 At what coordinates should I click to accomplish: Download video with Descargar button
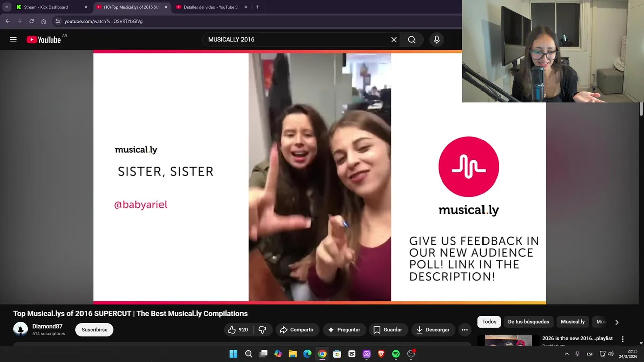point(432,330)
